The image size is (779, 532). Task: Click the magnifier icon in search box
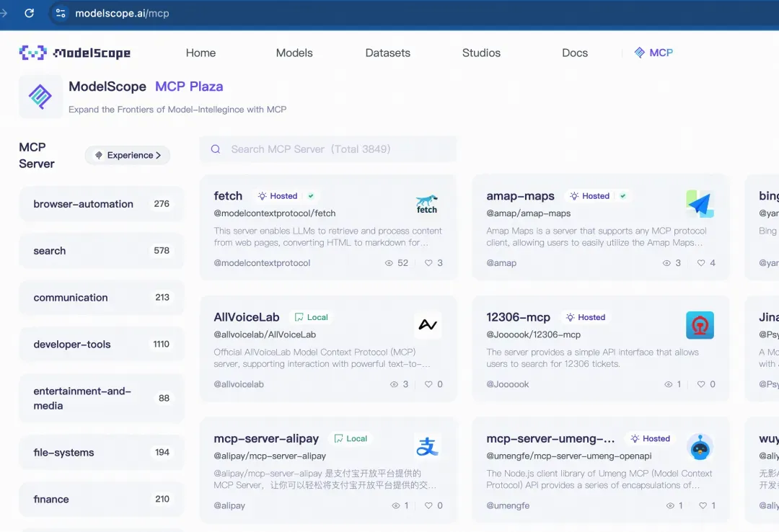(216, 149)
